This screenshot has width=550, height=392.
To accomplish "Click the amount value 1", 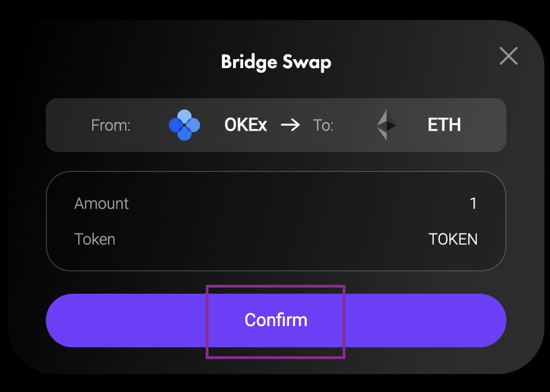I will tap(473, 203).
